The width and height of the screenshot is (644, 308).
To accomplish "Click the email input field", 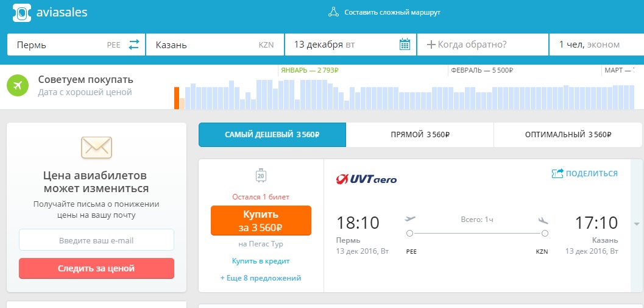I will pyautogui.click(x=96, y=240).
